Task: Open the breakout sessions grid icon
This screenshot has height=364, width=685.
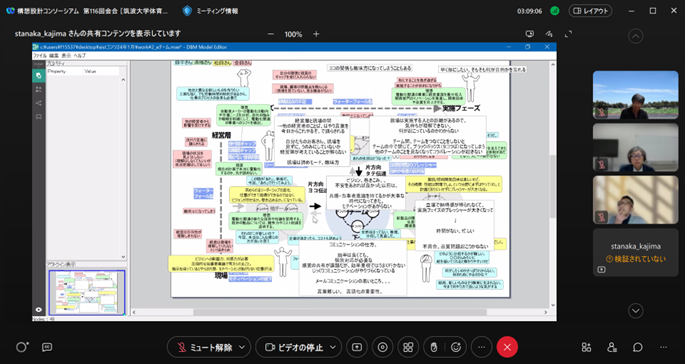Action: click(408, 347)
